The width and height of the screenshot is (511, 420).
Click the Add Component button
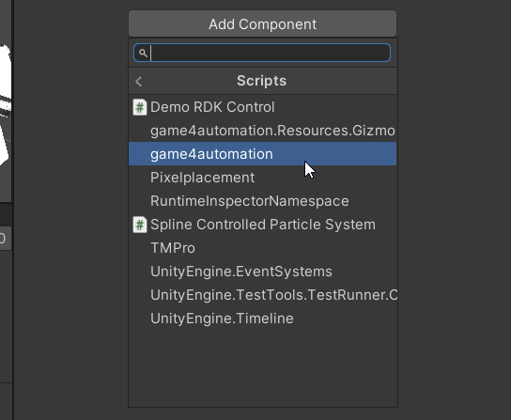(x=262, y=23)
